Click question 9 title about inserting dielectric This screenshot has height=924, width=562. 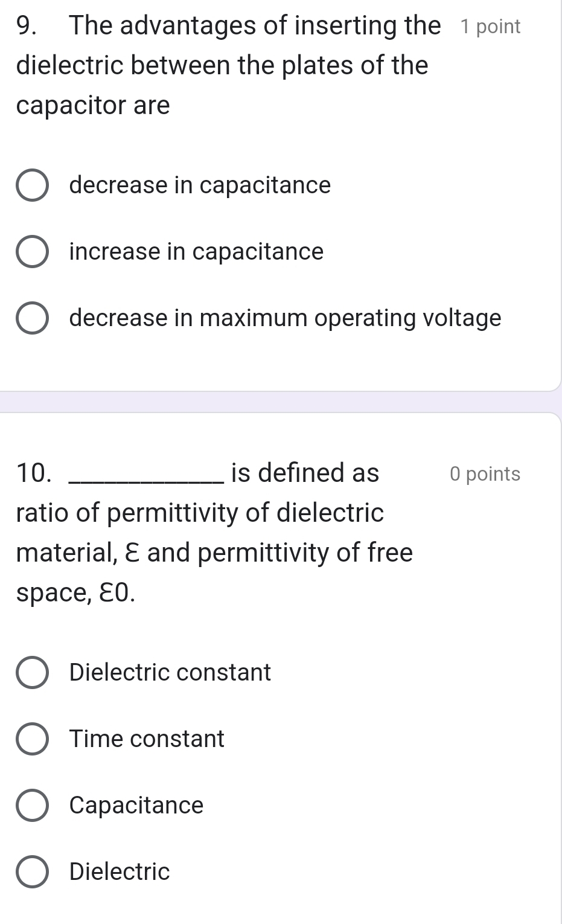click(x=222, y=65)
